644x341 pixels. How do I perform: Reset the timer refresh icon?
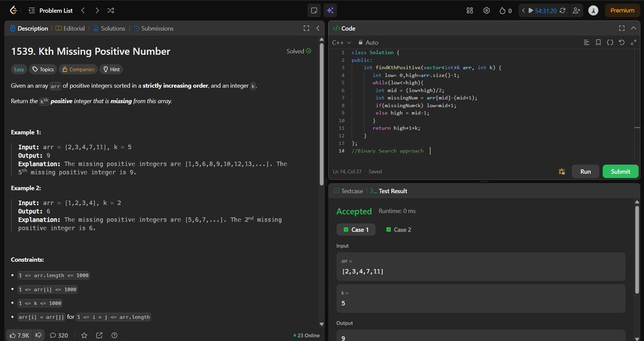click(562, 10)
